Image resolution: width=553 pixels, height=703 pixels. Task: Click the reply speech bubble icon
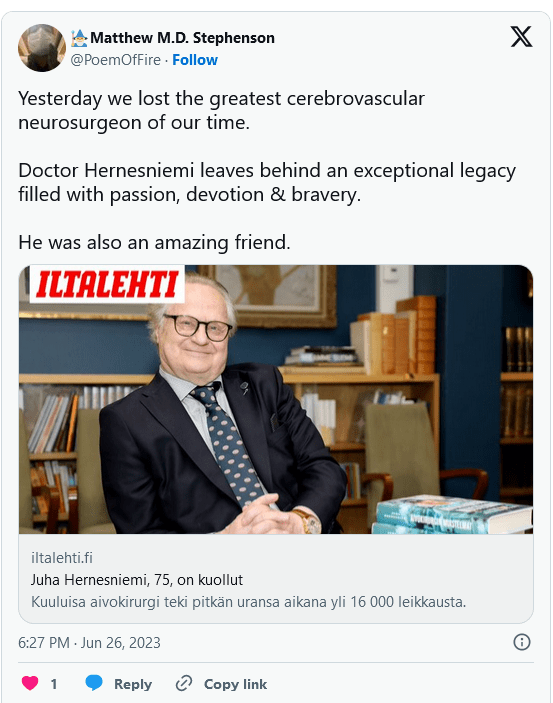94,683
